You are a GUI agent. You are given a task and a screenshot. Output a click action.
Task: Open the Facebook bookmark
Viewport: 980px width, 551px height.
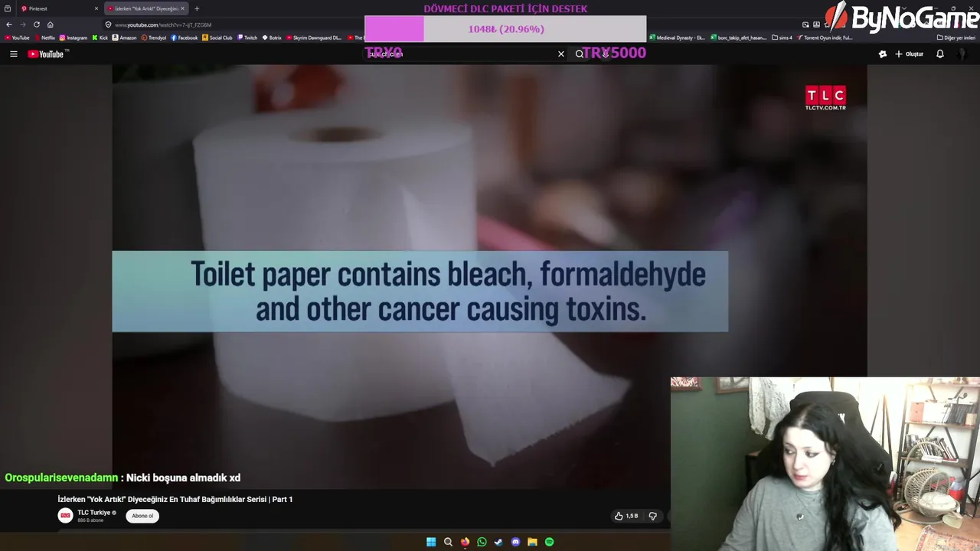coord(184,37)
